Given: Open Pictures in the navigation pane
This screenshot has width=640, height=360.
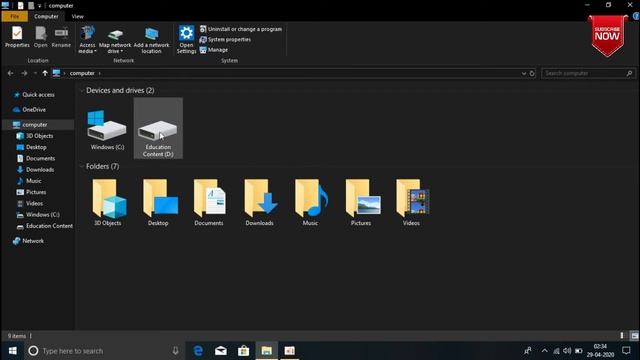Looking at the screenshot, I should [x=36, y=192].
